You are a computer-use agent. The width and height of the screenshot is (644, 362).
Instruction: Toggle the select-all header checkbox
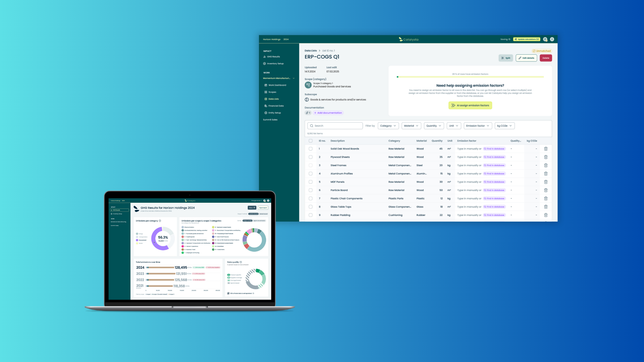coord(311,141)
